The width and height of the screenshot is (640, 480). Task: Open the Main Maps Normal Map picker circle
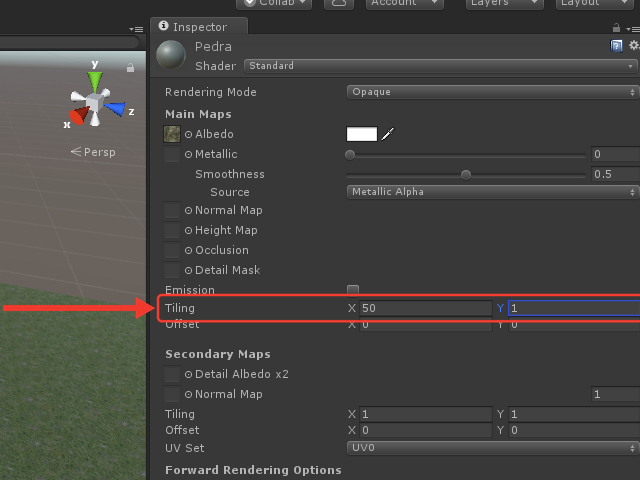point(188,210)
